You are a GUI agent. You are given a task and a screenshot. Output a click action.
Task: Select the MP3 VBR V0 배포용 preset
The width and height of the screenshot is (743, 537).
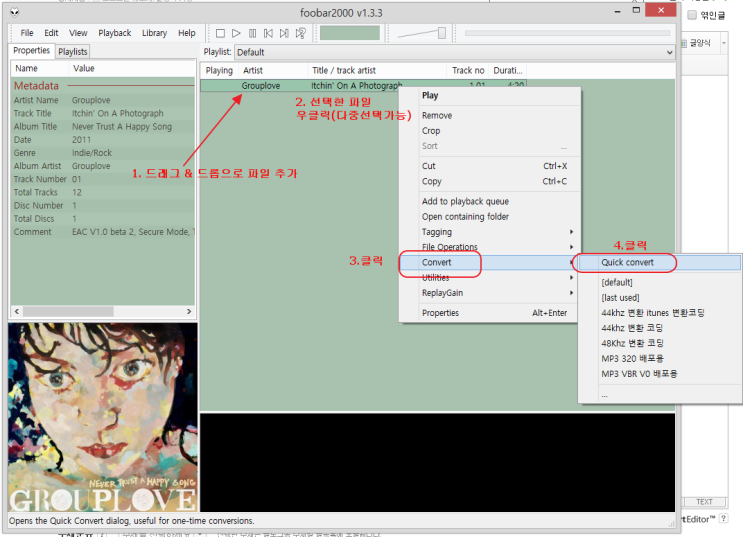(660, 373)
